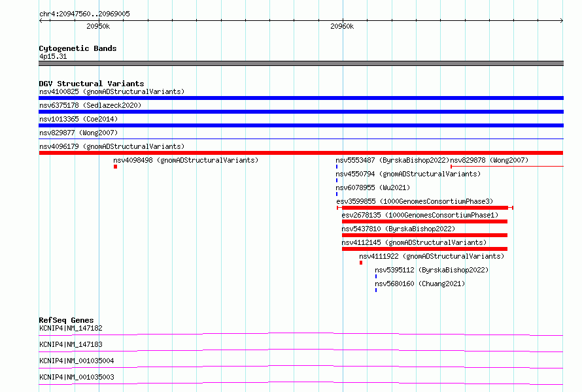Select the long red bar under nsv4096179
The image size is (582, 392).
[x=301, y=153]
